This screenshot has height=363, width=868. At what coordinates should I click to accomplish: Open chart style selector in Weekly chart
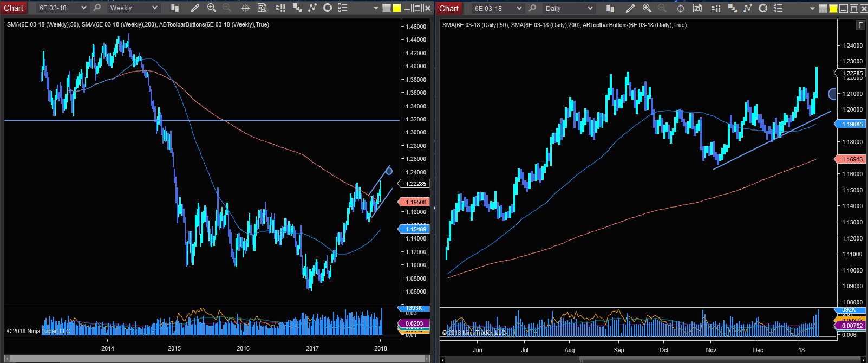click(174, 8)
